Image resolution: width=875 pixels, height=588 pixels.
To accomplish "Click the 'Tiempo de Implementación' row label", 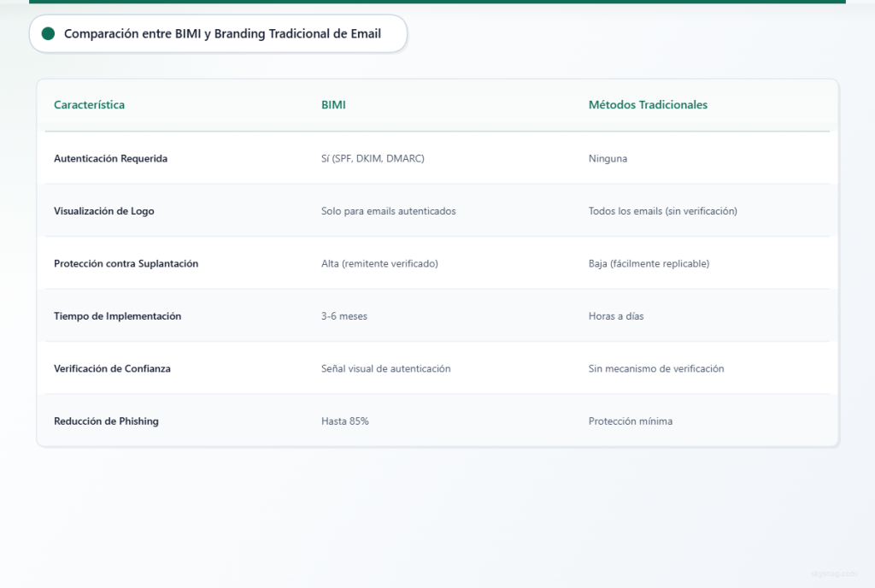I will click(x=117, y=315).
